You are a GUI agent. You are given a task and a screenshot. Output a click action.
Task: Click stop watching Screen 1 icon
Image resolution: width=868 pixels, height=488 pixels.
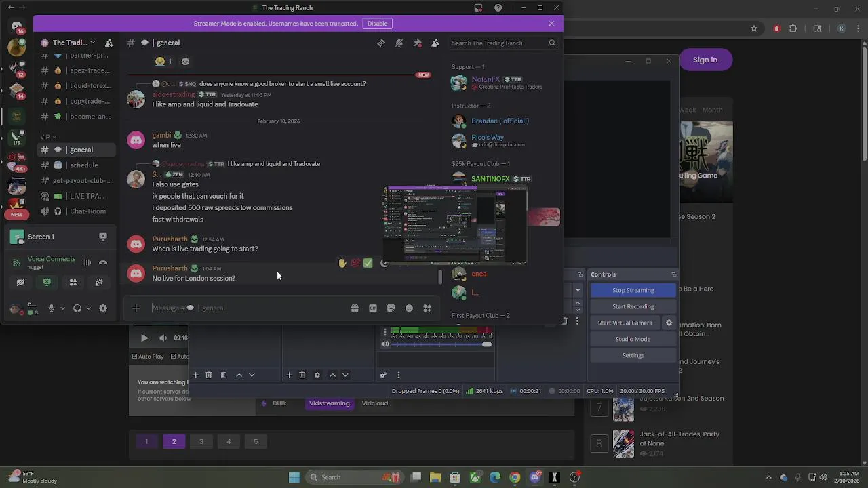click(103, 237)
